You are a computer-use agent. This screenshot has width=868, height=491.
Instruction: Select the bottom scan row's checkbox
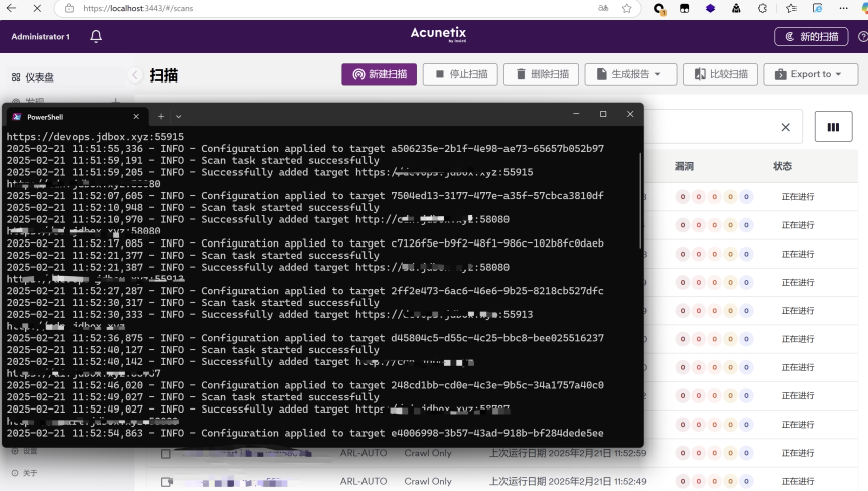(x=166, y=481)
